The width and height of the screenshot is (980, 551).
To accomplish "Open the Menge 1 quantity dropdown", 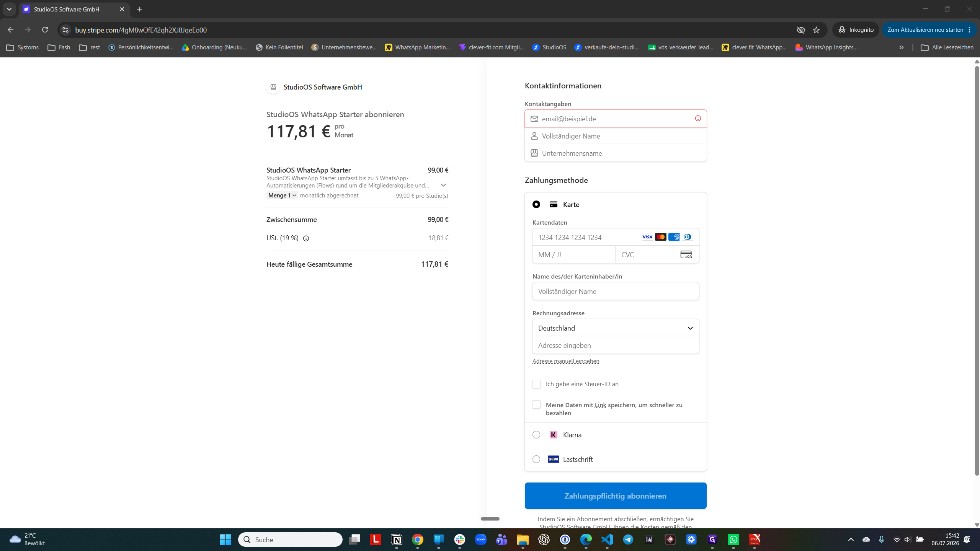I will 282,195.
